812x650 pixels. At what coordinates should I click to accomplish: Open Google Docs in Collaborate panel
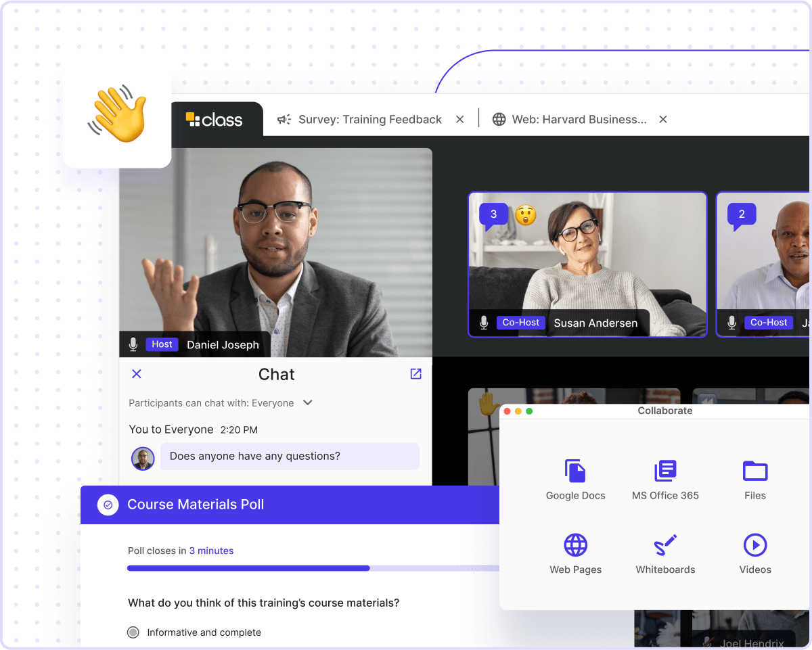(575, 479)
